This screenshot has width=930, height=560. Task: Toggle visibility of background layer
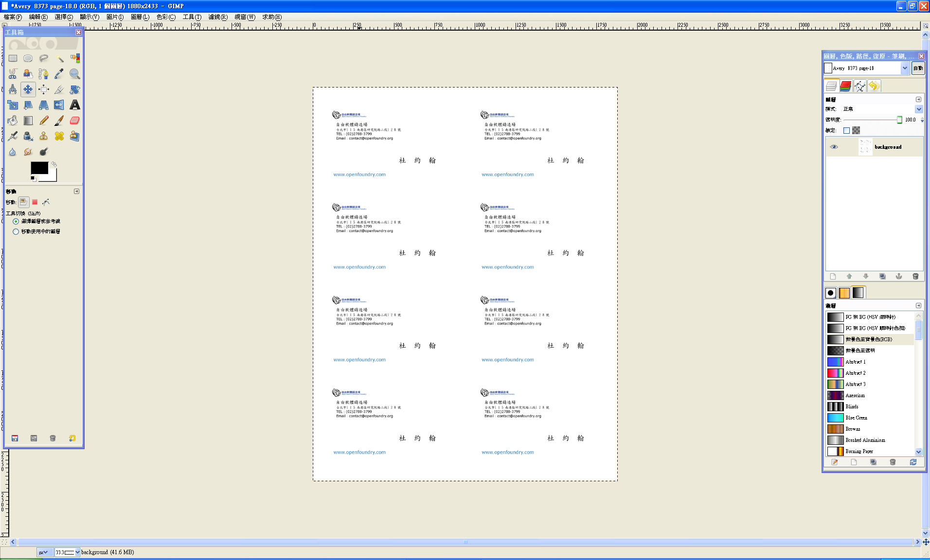(834, 147)
